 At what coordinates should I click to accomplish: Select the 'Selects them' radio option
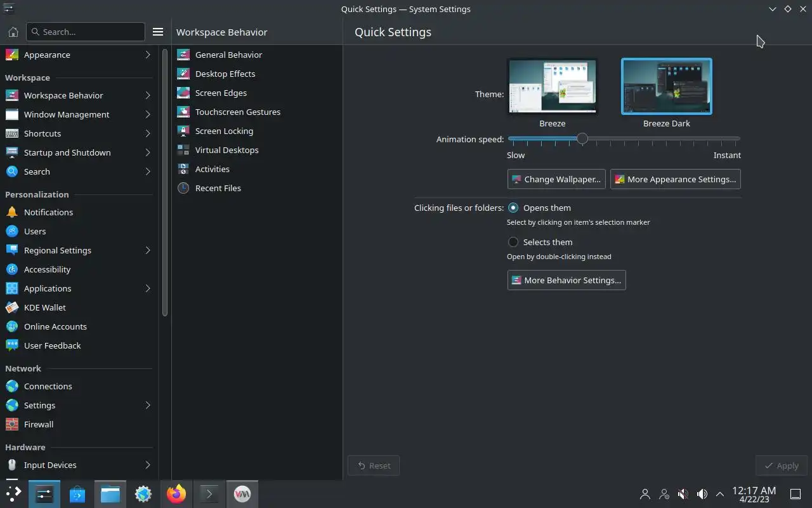click(513, 242)
